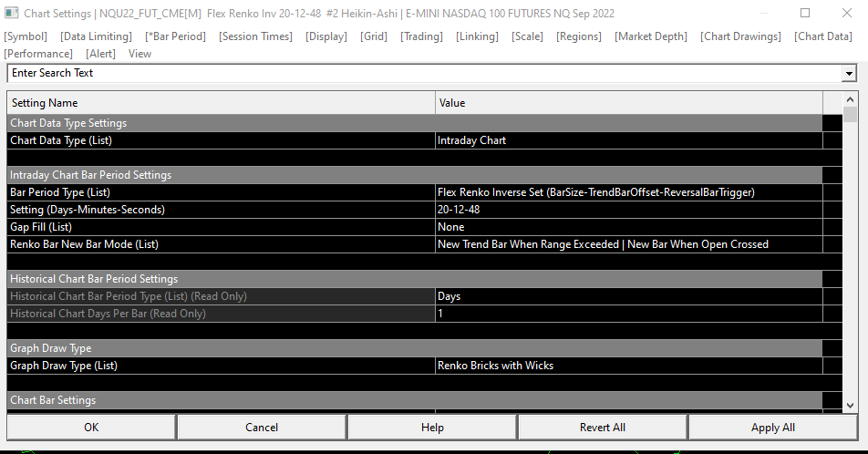This screenshot has height=454, width=868.
Task: Select the Setting (Days-Minutes-Seconds) row
Action: [x=222, y=210]
